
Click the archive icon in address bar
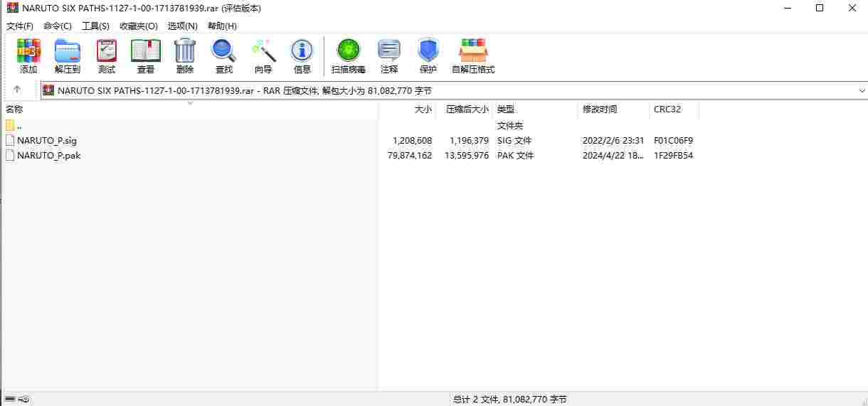pos(48,90)
